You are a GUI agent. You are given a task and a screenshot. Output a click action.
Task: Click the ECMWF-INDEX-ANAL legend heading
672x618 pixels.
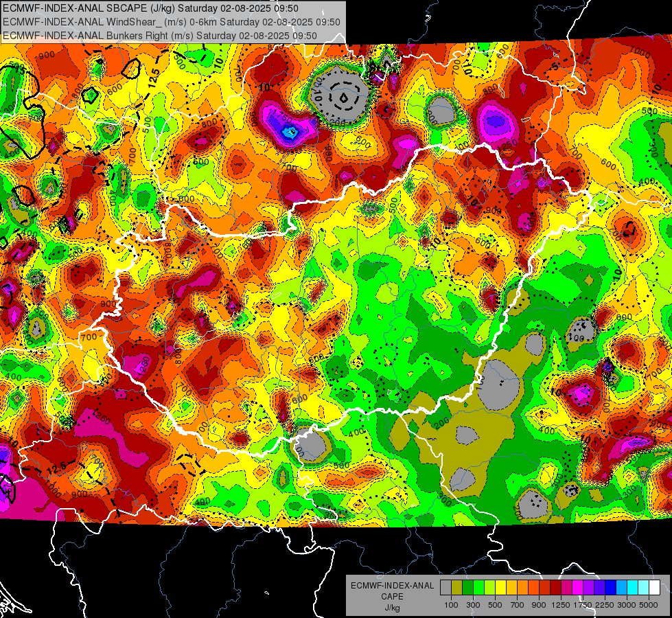click(392, 586)
